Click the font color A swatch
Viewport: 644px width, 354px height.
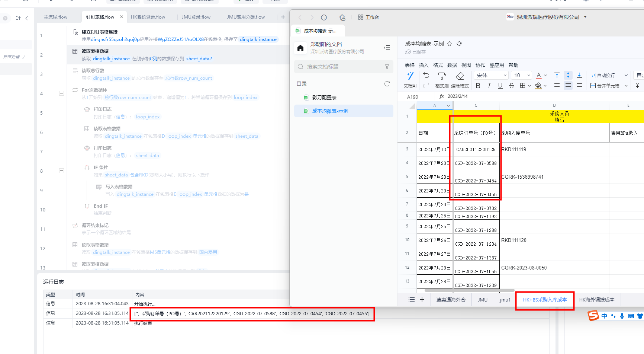tap(539, 75)
